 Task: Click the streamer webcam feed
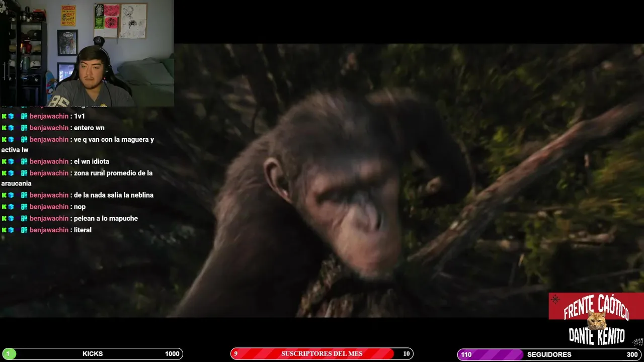coord(87,53)
